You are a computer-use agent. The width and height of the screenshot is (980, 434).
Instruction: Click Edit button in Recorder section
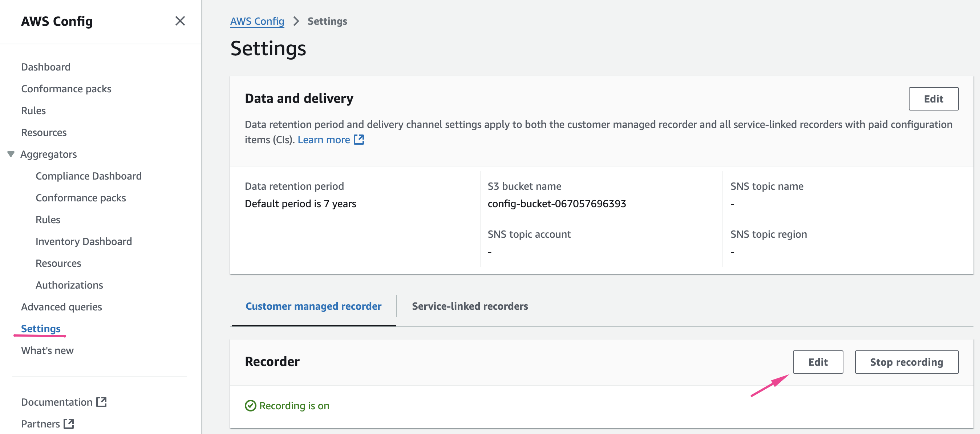(818, 362)
